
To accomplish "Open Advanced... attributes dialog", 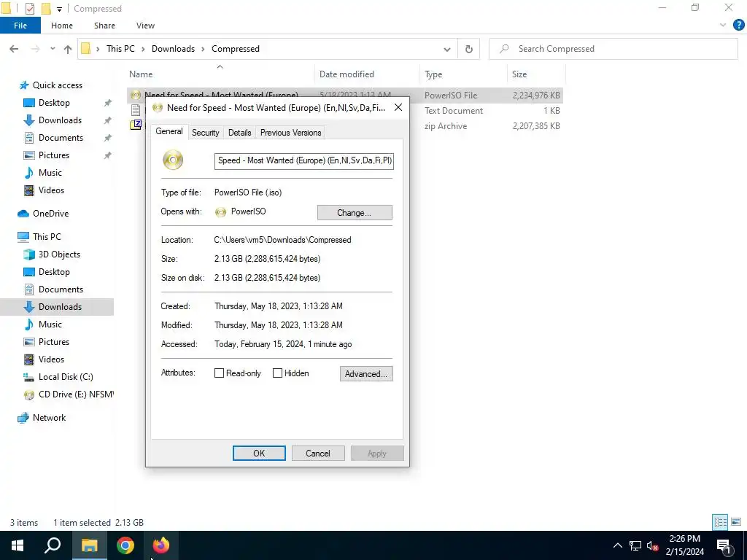I will point(366,374).
